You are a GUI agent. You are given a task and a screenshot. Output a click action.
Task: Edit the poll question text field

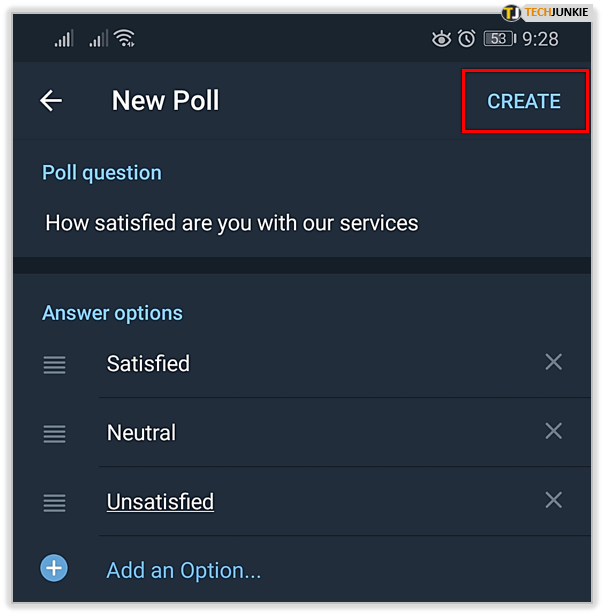tap(232, 223)
